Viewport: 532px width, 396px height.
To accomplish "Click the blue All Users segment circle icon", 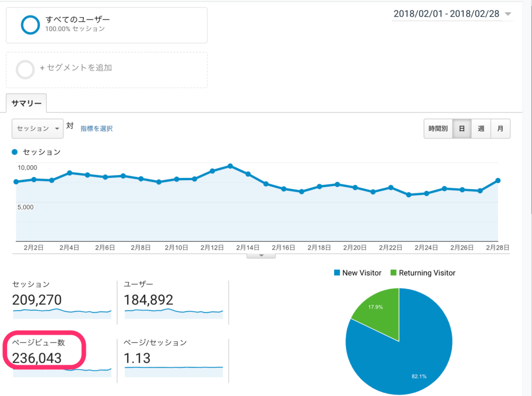I will 30,24.
